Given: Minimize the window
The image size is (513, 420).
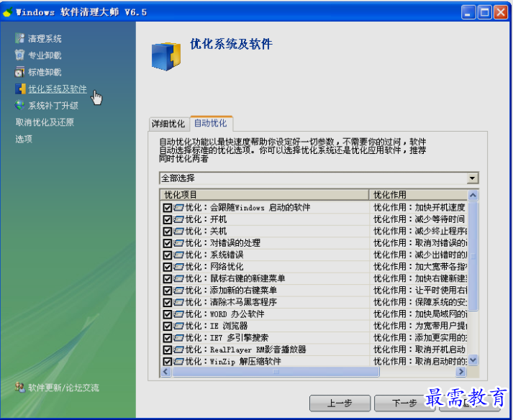Looking at the screenshot, I should pos(468,12).
